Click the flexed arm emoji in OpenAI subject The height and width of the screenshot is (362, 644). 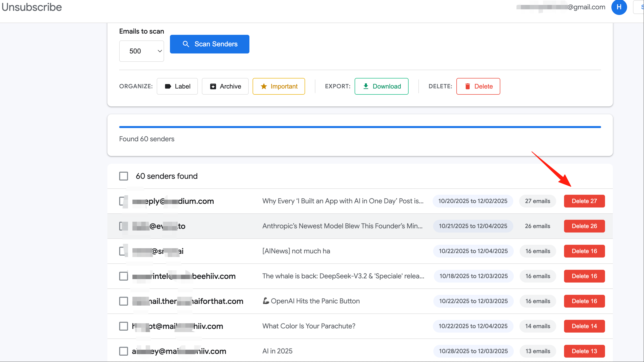pyautogui.click(x=266, y=301)
